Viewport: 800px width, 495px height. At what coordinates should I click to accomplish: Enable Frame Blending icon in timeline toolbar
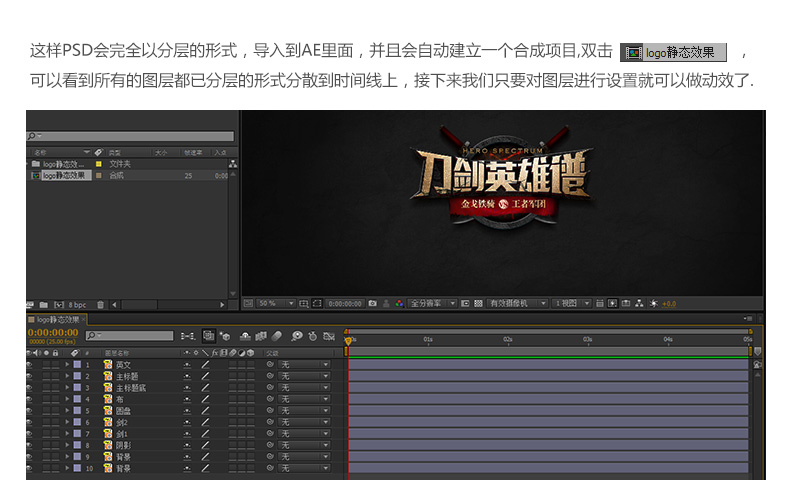(261, 336)
